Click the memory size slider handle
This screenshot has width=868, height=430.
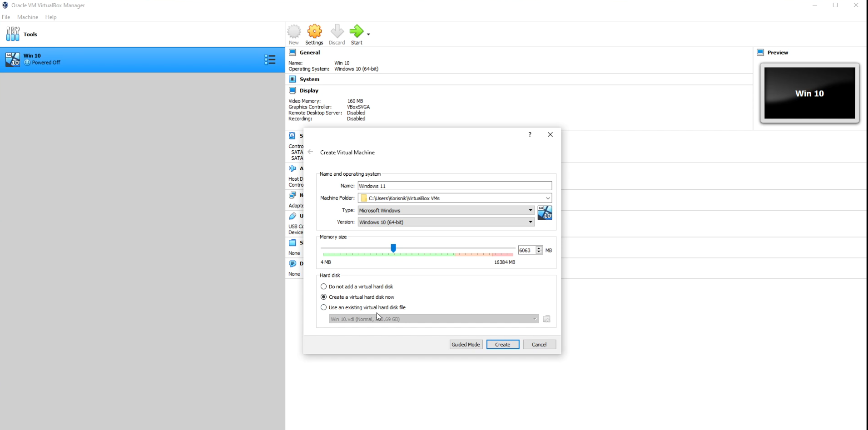click(393, 248)
